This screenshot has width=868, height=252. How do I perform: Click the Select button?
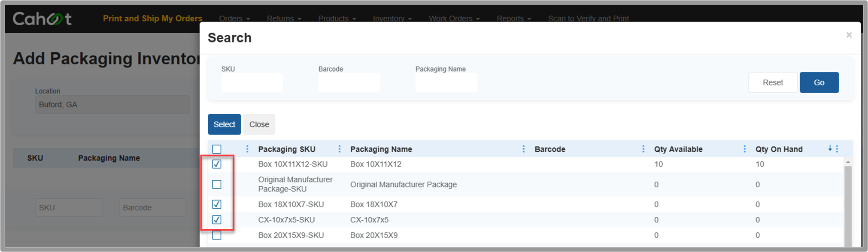[x=224, y=124]
